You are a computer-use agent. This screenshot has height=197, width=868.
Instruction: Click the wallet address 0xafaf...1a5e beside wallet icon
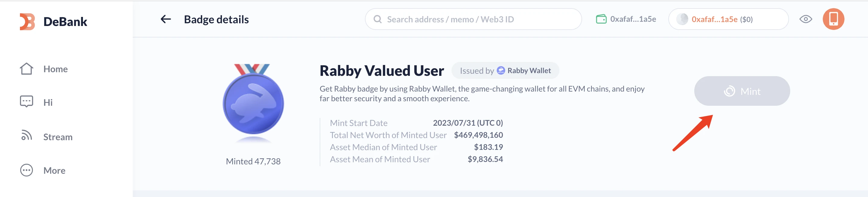coord(633,19)
